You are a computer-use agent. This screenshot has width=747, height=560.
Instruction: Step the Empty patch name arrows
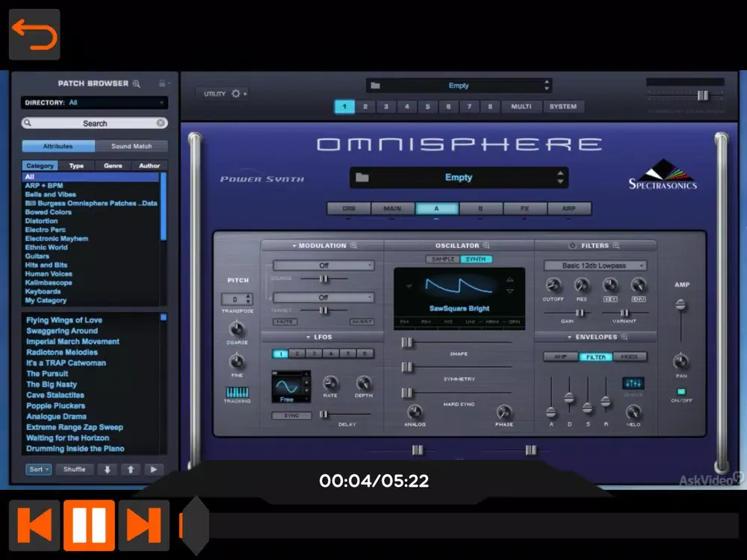(560, 178)
